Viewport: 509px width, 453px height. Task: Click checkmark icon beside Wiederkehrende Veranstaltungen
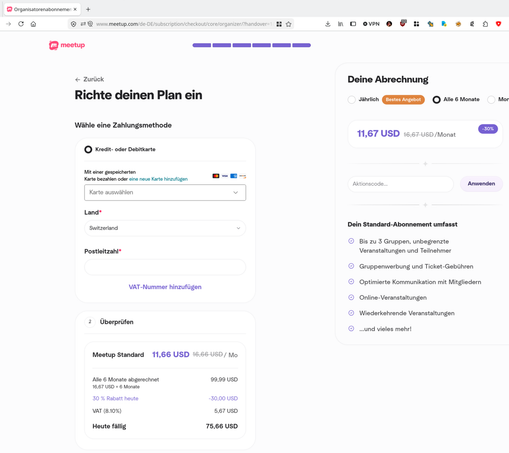tap(351, 313)
